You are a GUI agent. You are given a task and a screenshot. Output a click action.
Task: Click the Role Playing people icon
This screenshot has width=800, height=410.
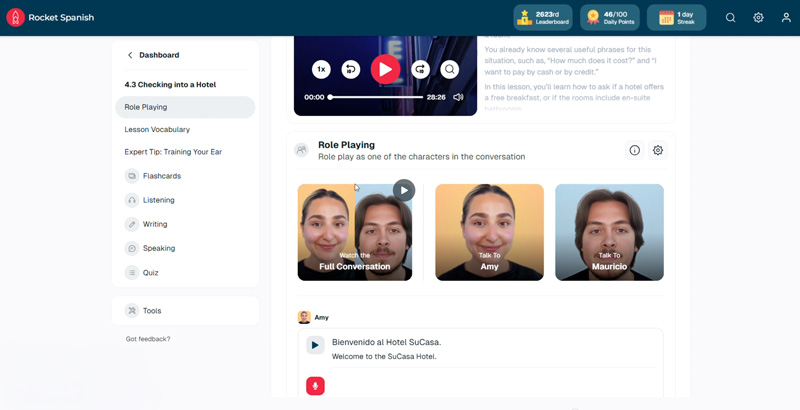[302, 150]
